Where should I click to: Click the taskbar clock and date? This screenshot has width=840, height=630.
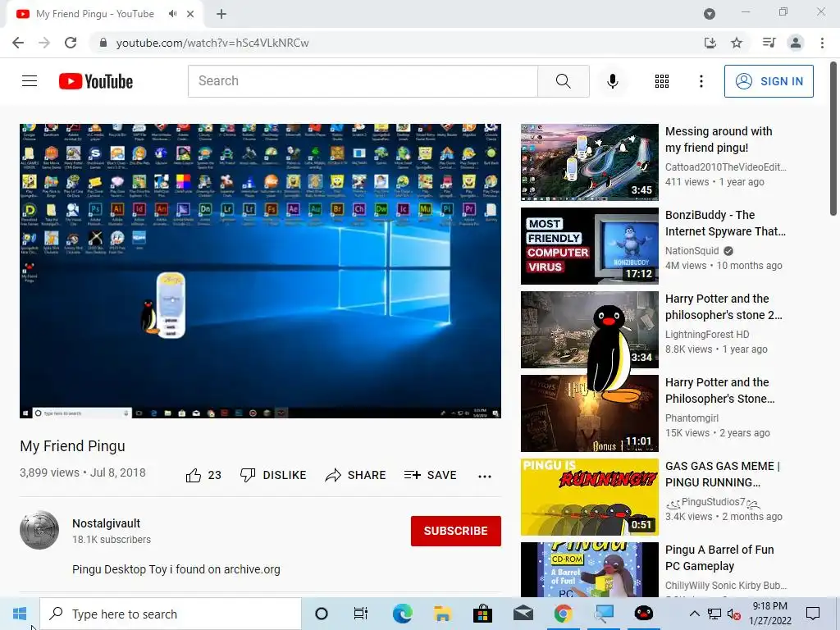(x=769, y=614)
